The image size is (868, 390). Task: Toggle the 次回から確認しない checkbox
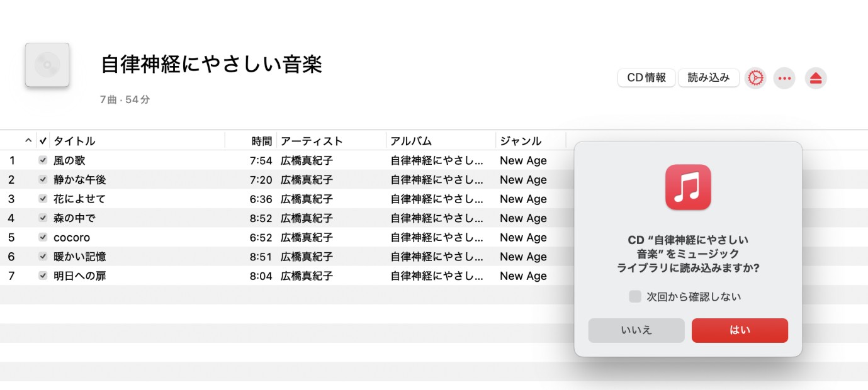pyautogui.click(x=635, y=296)
